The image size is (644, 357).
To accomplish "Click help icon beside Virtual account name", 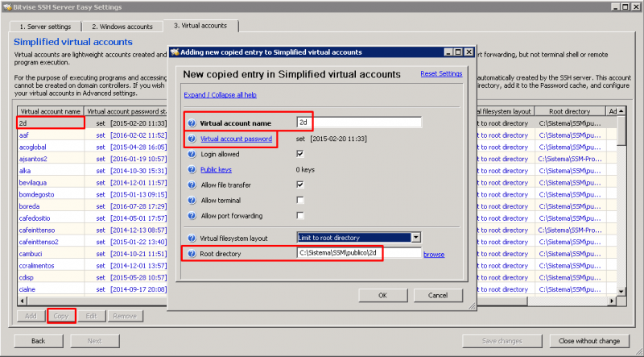I will (192, 123).
